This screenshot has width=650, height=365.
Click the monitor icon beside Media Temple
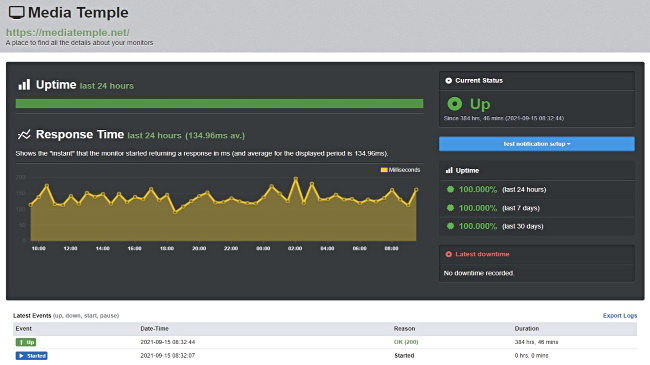tap(17, 12)
